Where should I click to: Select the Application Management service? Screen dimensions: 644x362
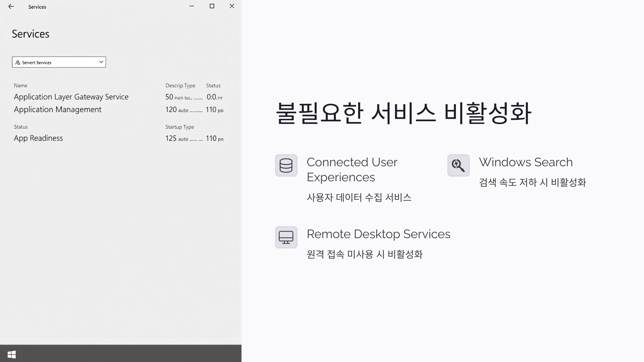pyautogui.click(x=58, y=109)
